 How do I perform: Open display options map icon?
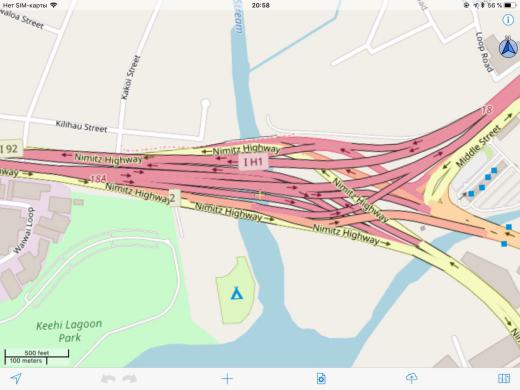[x=504, y=378]
